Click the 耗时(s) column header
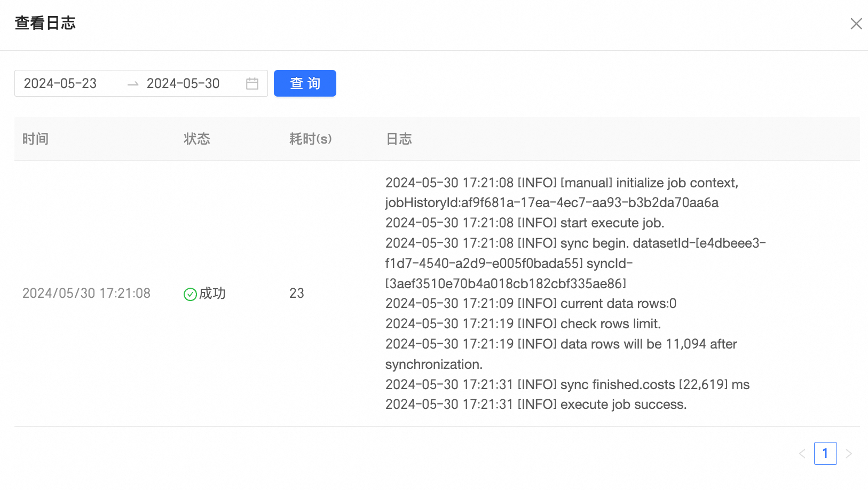The image size is (868, 490). pyautogui.click(x=311, y=139)
